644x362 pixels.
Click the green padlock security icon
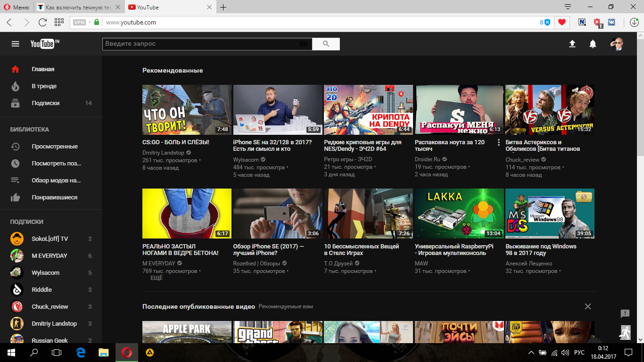[x=97, y=22]
